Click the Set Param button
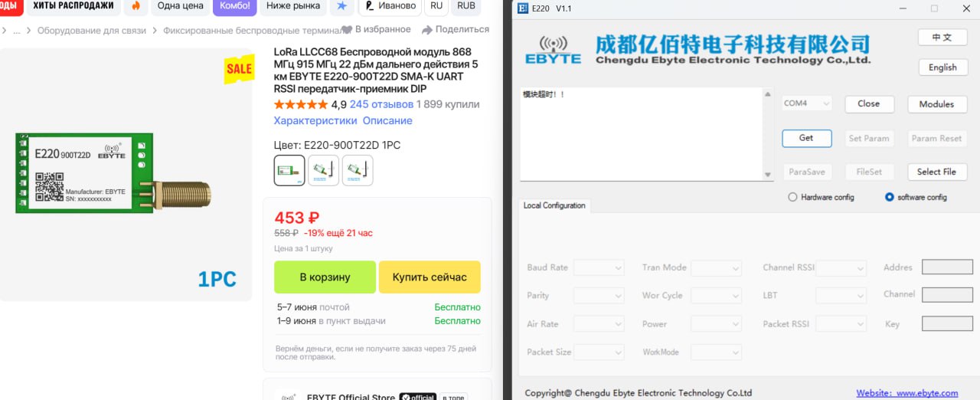 868,138
